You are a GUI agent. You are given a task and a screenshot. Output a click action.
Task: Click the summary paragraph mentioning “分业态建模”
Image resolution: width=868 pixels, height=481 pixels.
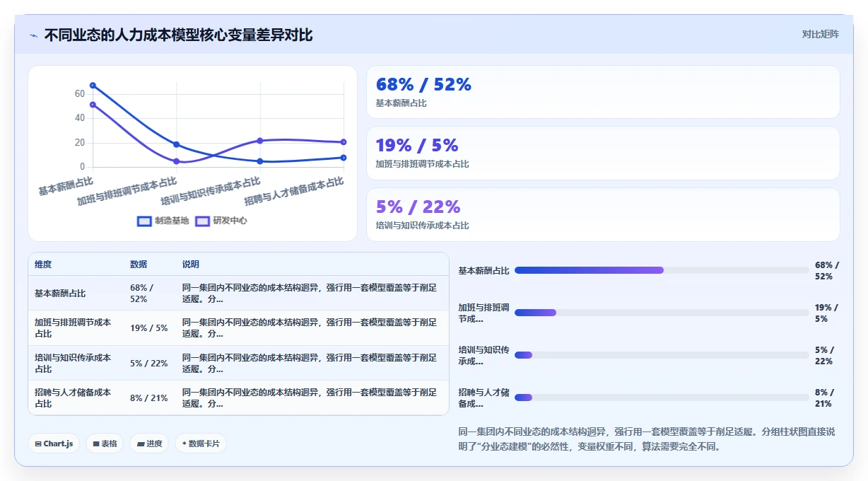click(x=647, y=439)
